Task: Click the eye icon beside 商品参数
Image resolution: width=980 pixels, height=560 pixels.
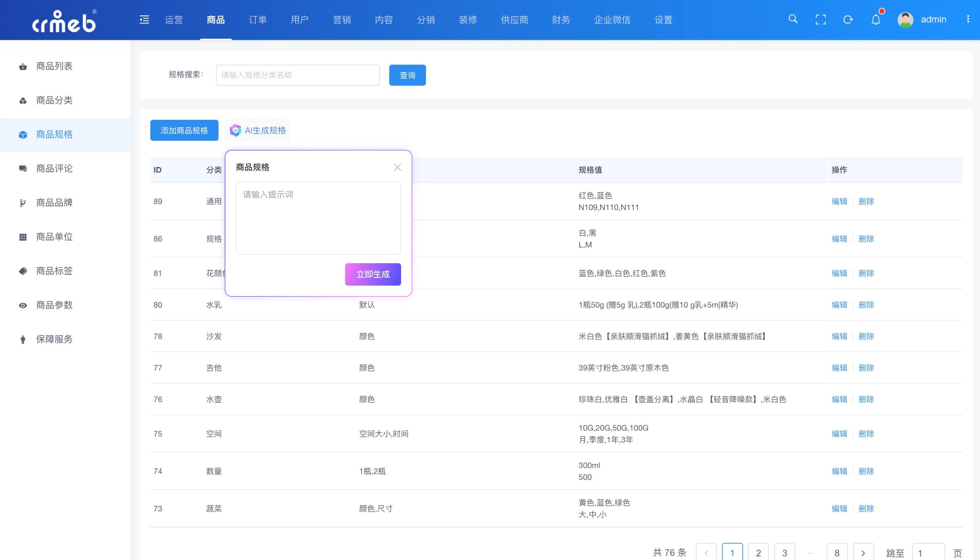Action: [x=23, y=306]
